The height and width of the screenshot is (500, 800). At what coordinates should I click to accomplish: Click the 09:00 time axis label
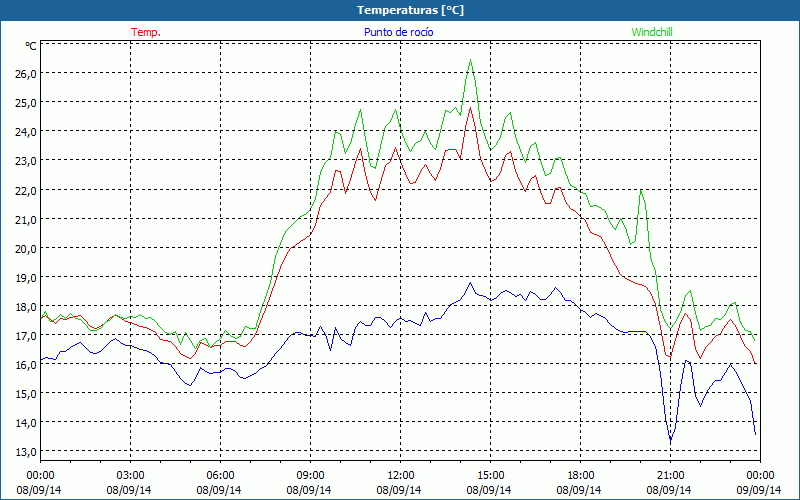pos(310,476)
